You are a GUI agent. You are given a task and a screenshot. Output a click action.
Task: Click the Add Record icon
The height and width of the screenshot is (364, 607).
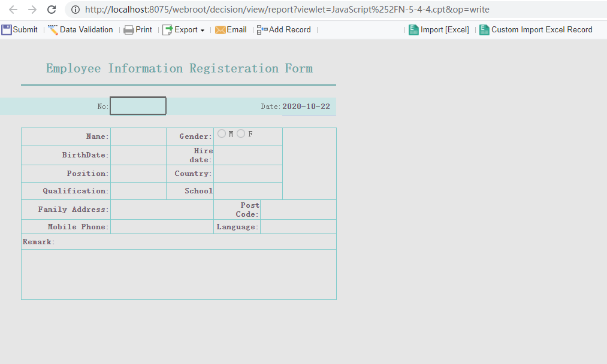pos(262,30)
